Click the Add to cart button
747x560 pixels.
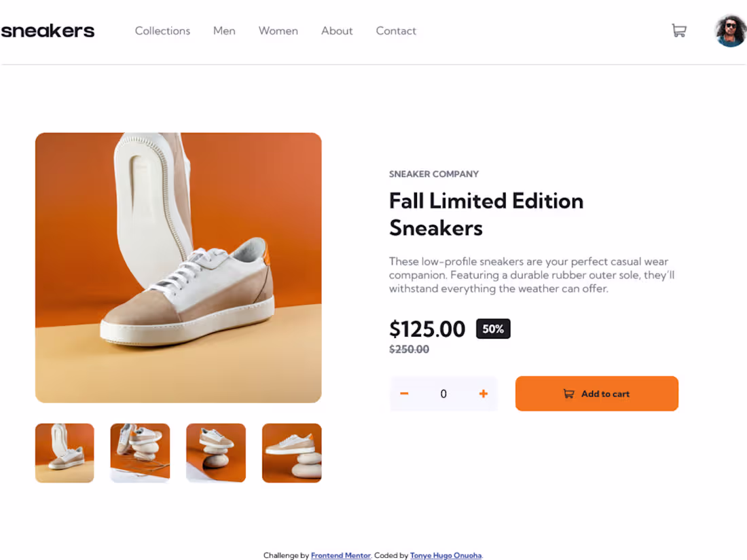pos(596,394)
